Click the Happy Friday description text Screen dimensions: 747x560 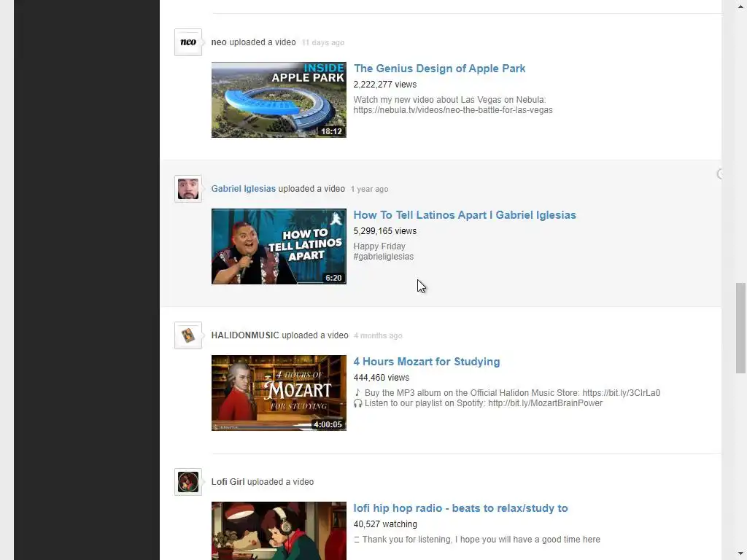379,246
